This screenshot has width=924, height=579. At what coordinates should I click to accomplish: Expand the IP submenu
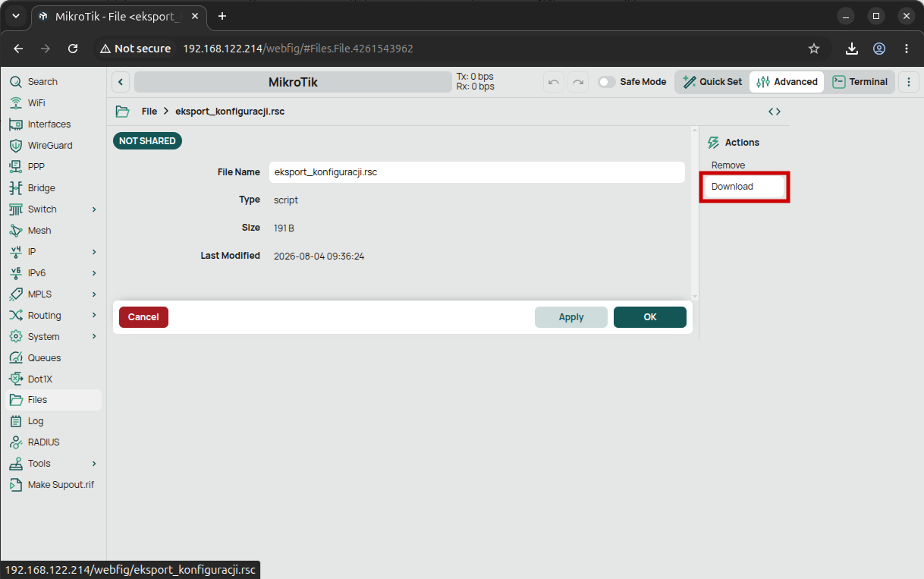point(94,252)
